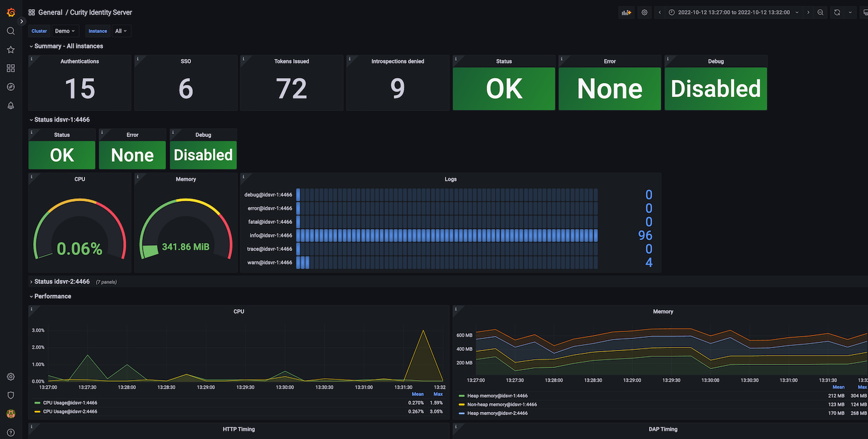Click the Authentications value 15
The width and height of the screenshot is (868, 439).
click(x=80, y=89)
